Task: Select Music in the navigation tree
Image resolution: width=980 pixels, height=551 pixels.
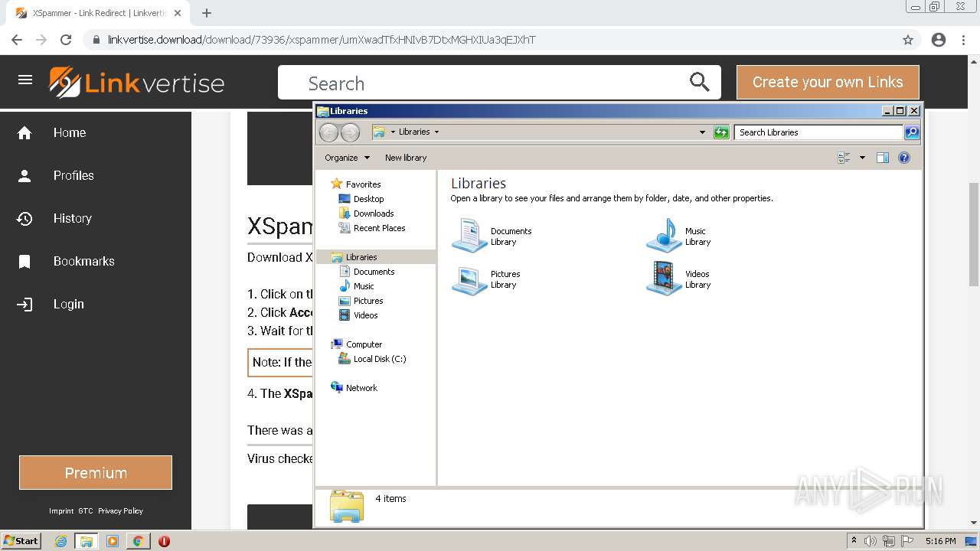Action: [x=364, y=286]
